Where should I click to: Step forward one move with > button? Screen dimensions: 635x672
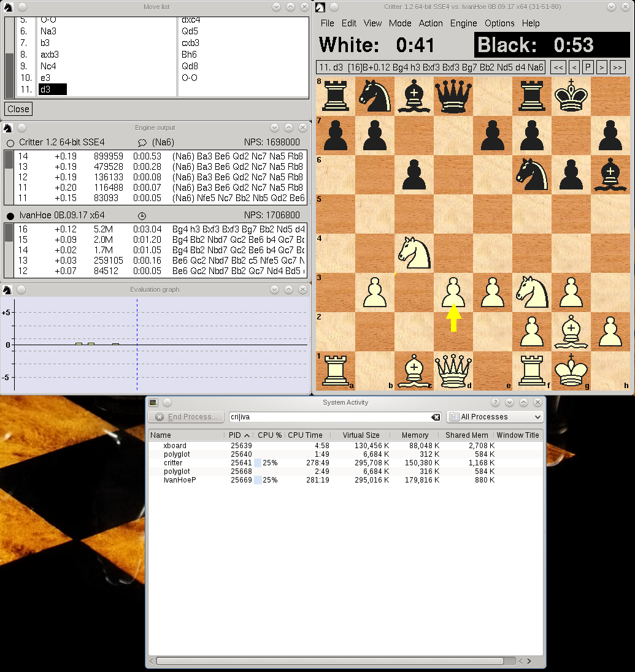[x=601, y=67]
